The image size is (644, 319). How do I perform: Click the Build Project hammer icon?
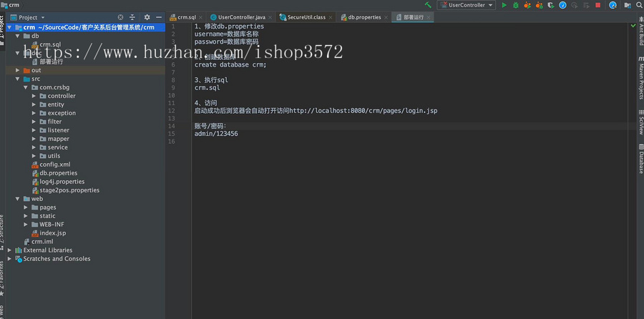[x=428, y=5]
